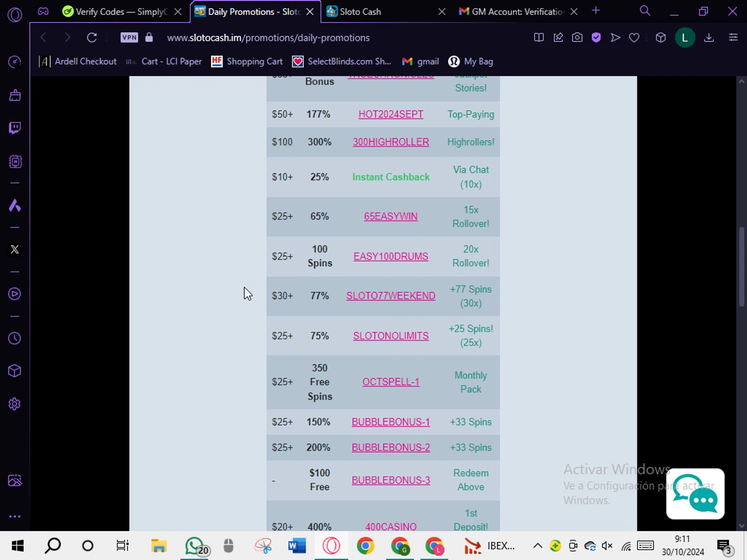Screen dimensions: 747x560
Task: Open Ardell Checkout bookmark
Action: pyautogui.click(x=78, y=61)
